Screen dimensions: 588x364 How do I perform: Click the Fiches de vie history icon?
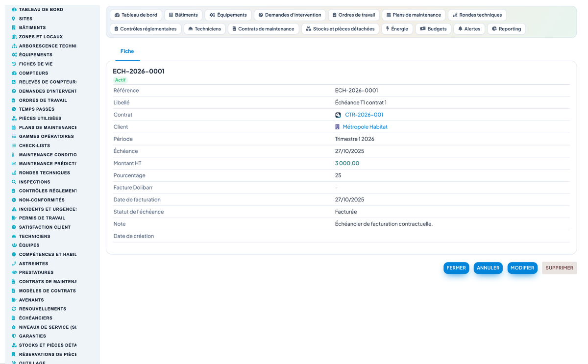coord(14,64)
